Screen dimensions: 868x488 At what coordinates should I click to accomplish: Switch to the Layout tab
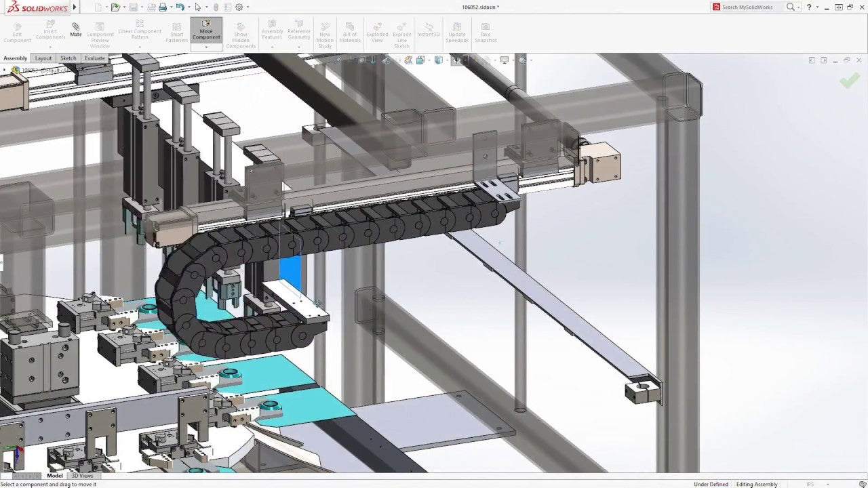[x=43, y=58]
